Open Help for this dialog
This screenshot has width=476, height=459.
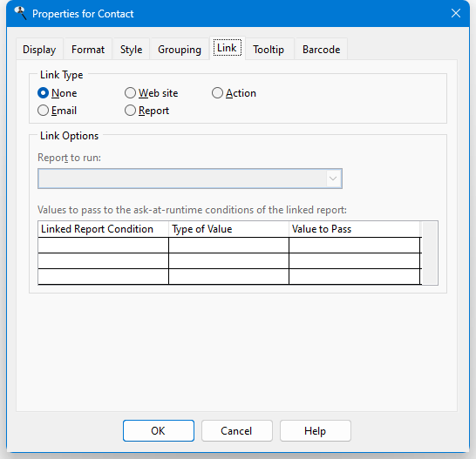point(316,430)
